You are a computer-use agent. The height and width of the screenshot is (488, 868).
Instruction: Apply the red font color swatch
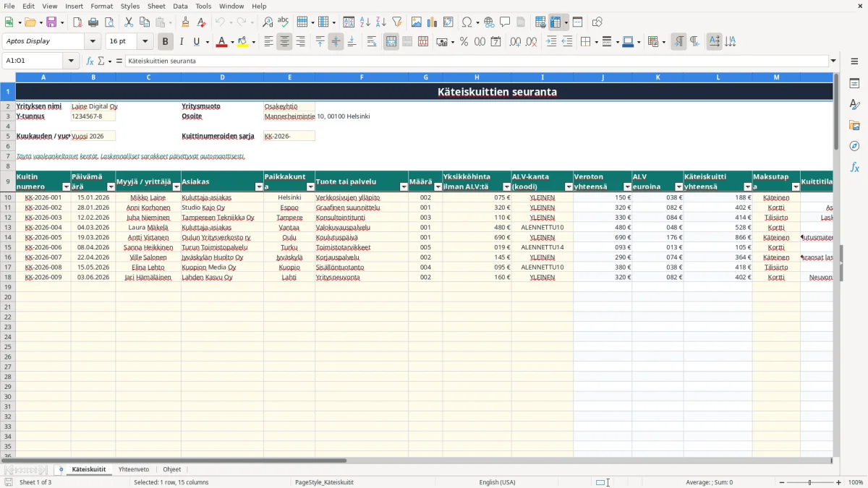[221, 42]
